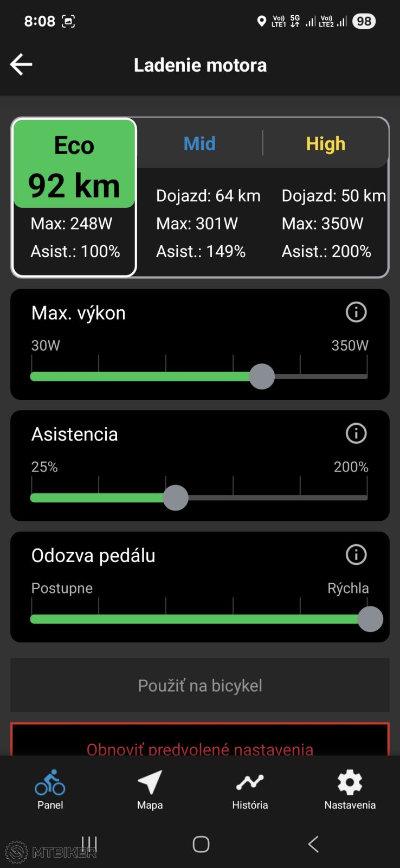Show Asistencia info tooltip
This screenshot has height=868, width=400.
356,433
